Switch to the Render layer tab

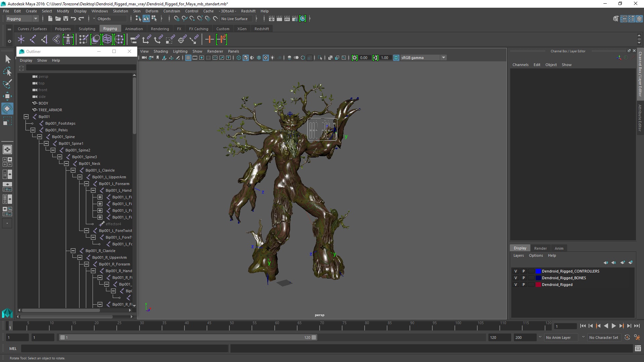(x=540, y=248)
